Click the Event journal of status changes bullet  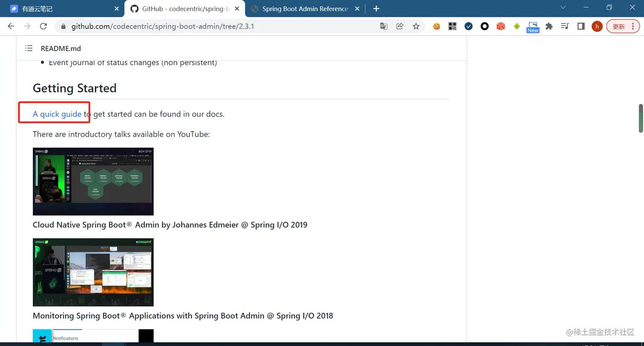click(133, 63)
